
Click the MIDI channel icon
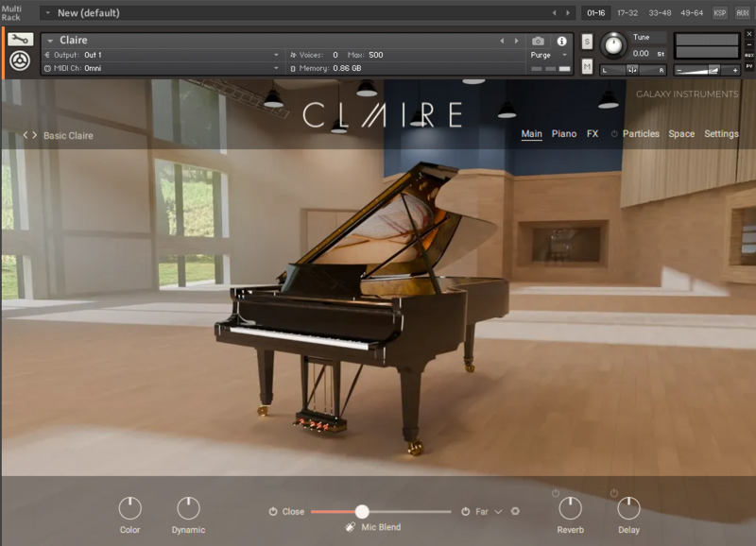coord(47,68)
